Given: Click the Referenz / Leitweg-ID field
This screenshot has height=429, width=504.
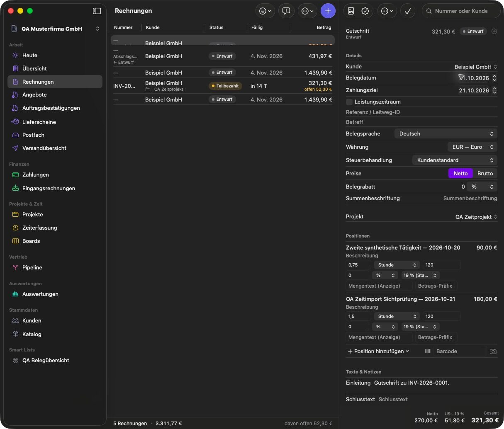Looking at the screenshot, I should pyautogui.click(x=421, y=112).
